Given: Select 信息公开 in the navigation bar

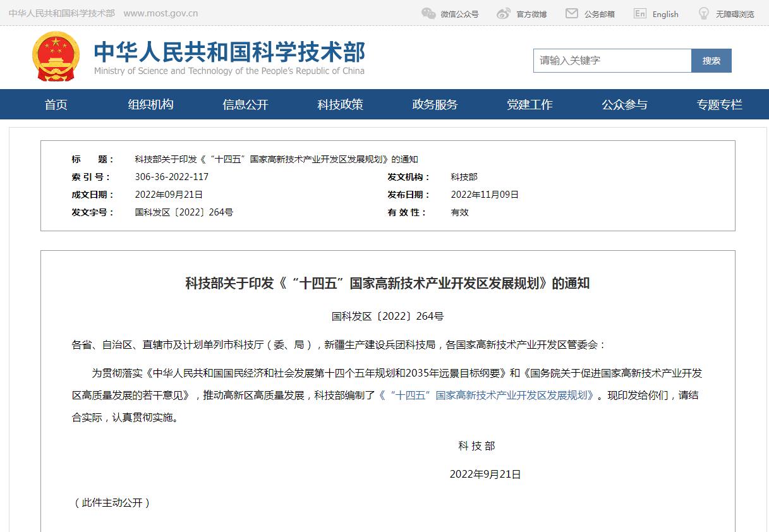Looking at the screenshot, I should (x=245, y=105).
